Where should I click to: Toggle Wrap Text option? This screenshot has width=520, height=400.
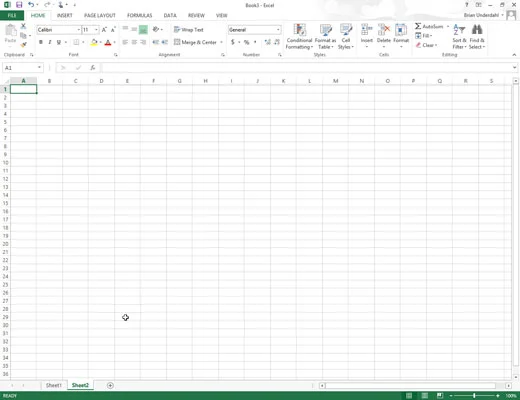point(189,30)
